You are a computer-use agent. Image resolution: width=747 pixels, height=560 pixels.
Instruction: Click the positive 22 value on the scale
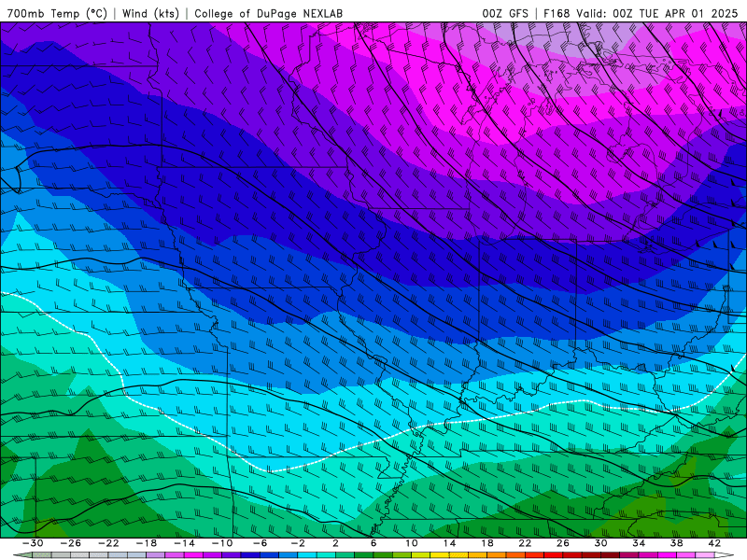525,543
